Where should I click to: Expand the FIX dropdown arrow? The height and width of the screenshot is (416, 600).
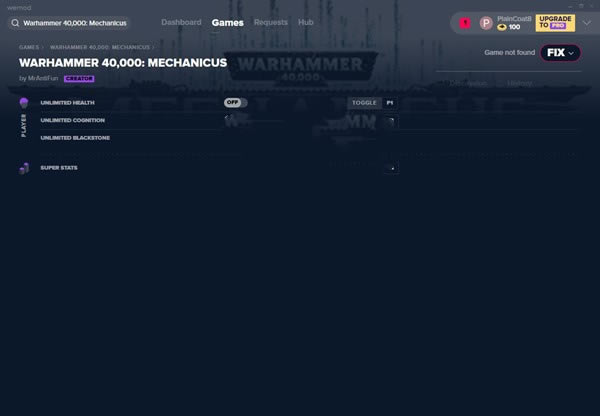pos(571,52)
